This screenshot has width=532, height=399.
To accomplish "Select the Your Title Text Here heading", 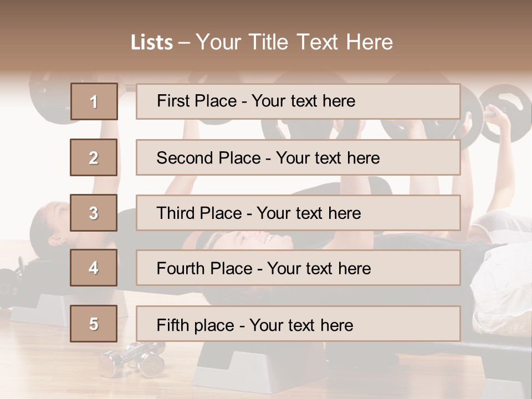I will click(x=294, y=42).
